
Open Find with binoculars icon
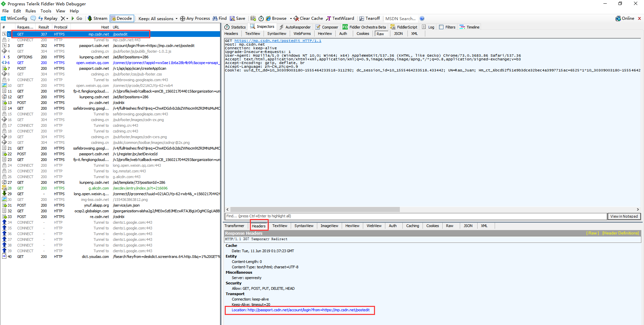tap(219, 18)
